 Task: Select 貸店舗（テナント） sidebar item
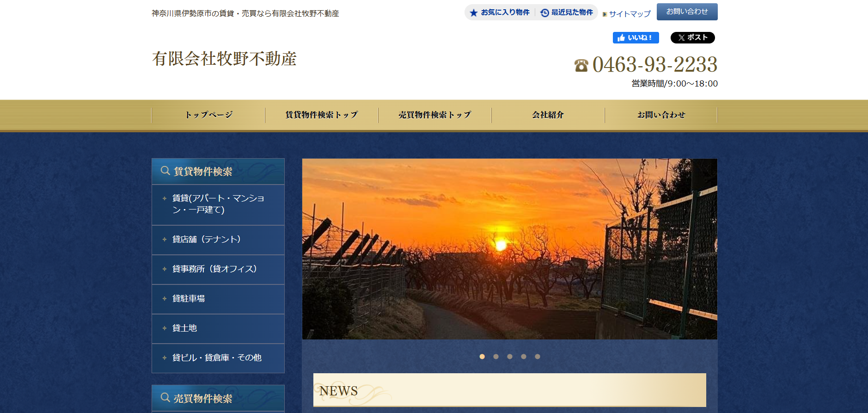tap(218, 240)
